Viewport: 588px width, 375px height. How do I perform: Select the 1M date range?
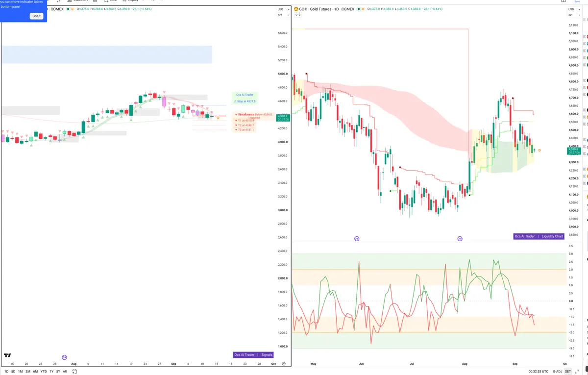(20, 372)
